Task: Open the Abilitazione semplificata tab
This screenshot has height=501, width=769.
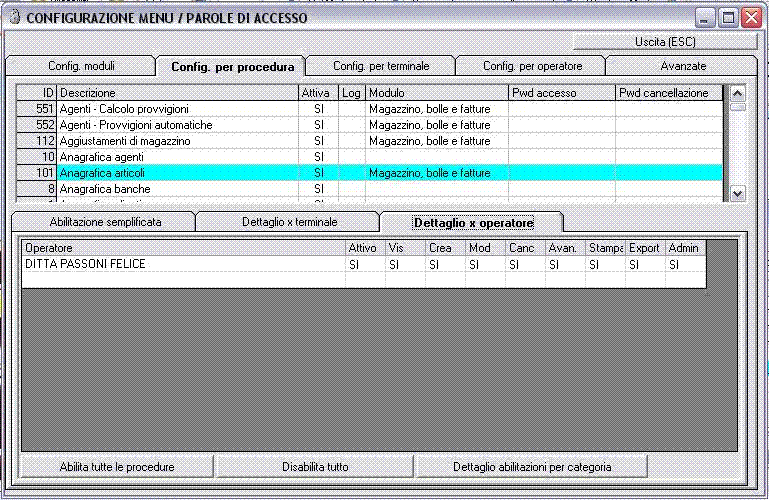Action: pyautogui.click(x=105, y=222)
